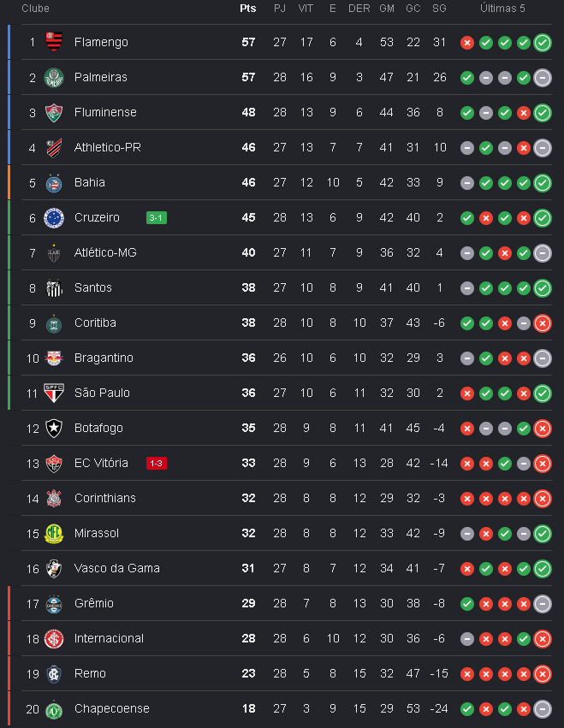Open the Internacional red crest icon
This screenshot has height=728, width=564.
pos(54,638)
